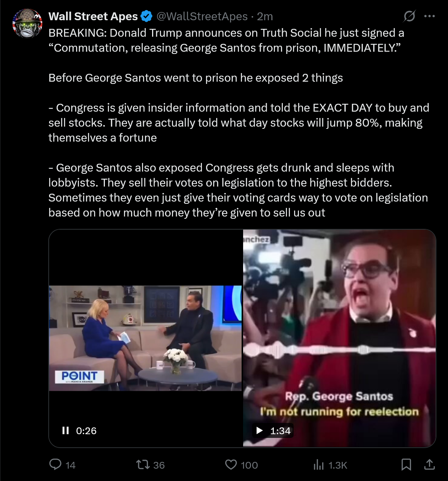Open the Grok explain-post icon
The image size is (448, 481).
(409, 16)
